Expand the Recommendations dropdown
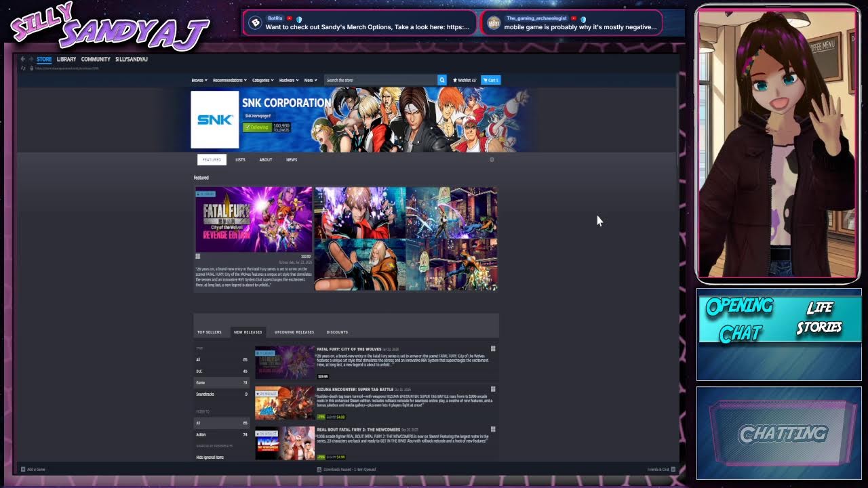 click(x=230, y=80)
